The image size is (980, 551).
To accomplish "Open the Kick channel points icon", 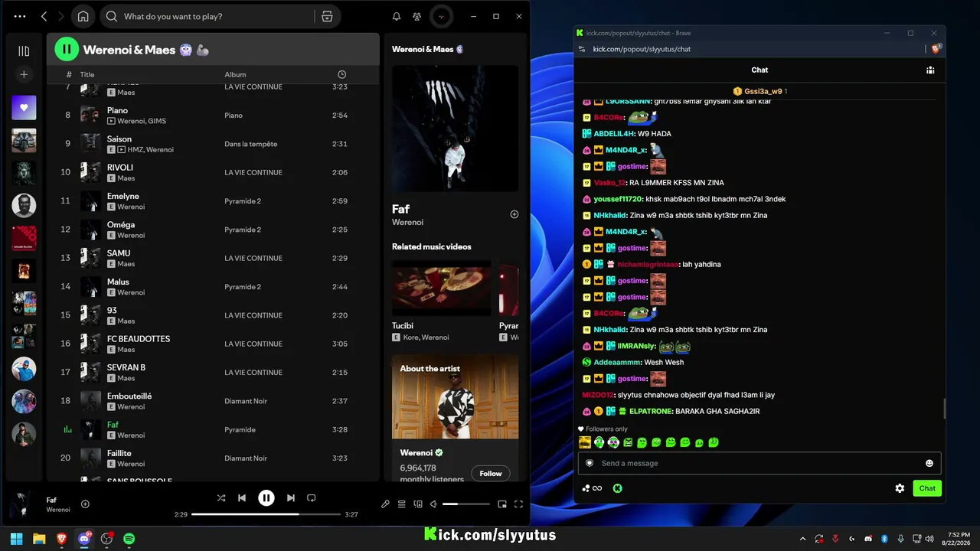I will (592, 488).
